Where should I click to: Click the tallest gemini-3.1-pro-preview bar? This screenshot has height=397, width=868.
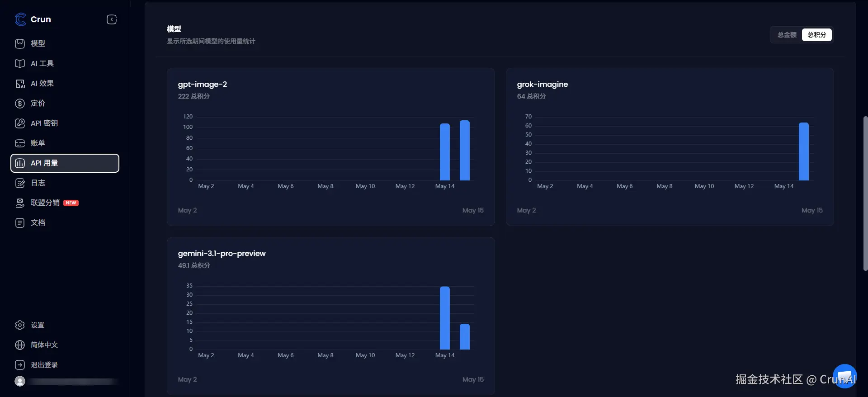pos(445,318)
